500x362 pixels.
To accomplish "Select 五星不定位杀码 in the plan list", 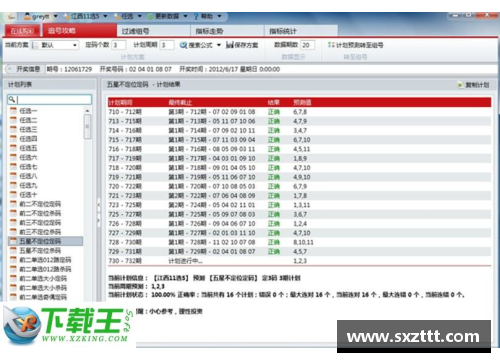I will click(x=40, y=250).
